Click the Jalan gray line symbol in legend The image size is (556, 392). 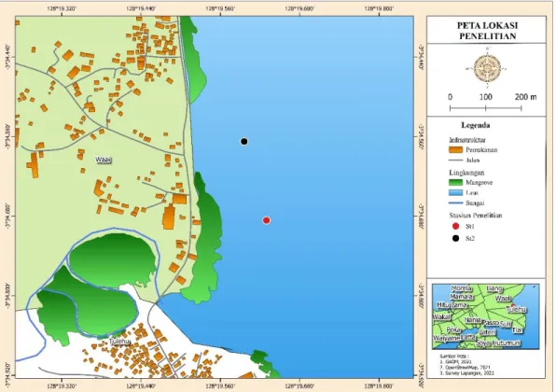pos(455,160)
